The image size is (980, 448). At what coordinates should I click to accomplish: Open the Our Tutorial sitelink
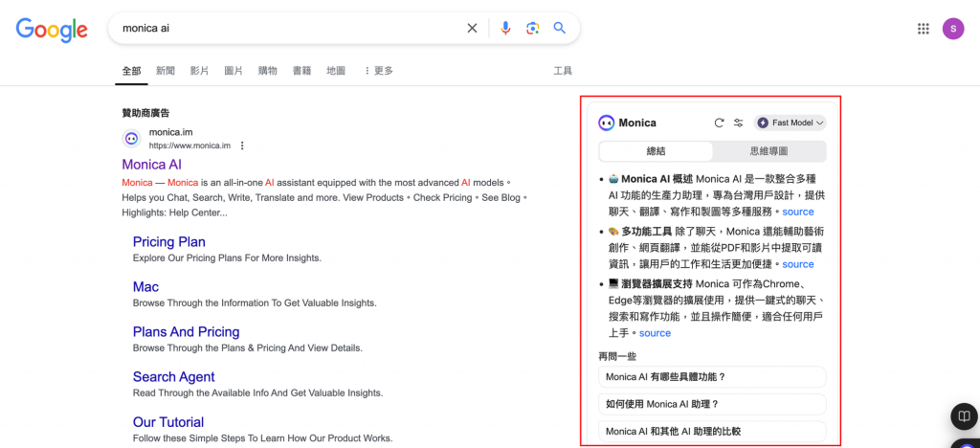(168, 422)
